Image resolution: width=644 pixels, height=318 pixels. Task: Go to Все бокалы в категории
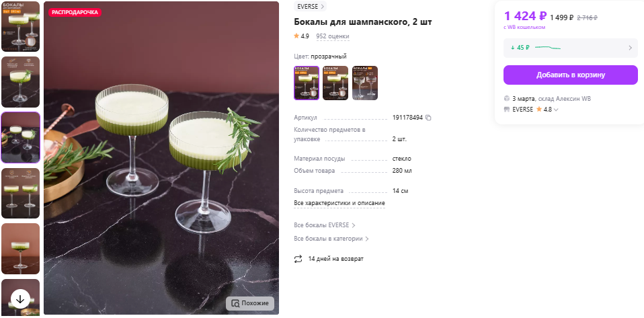[x=331, y=239]
